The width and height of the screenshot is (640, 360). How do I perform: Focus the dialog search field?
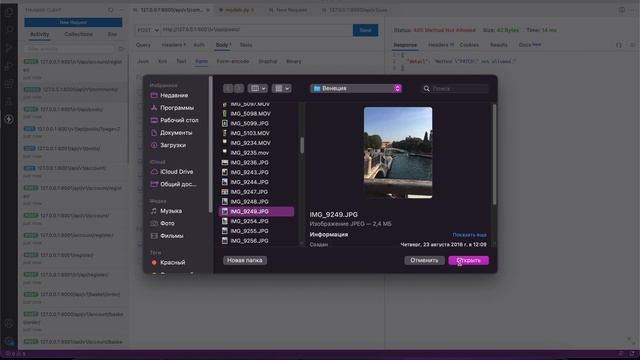455,89
